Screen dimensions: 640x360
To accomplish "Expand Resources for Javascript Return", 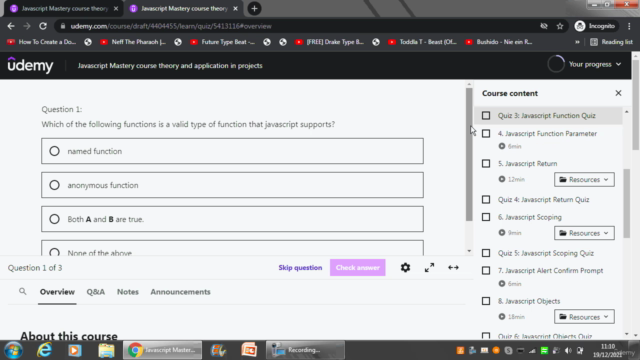I will pos(584,180).
